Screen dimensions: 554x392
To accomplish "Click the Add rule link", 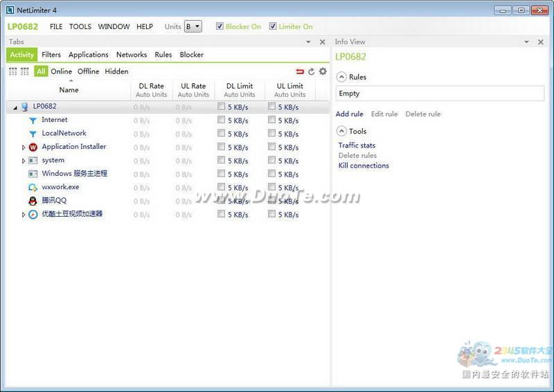I will [x=349, y=114].
